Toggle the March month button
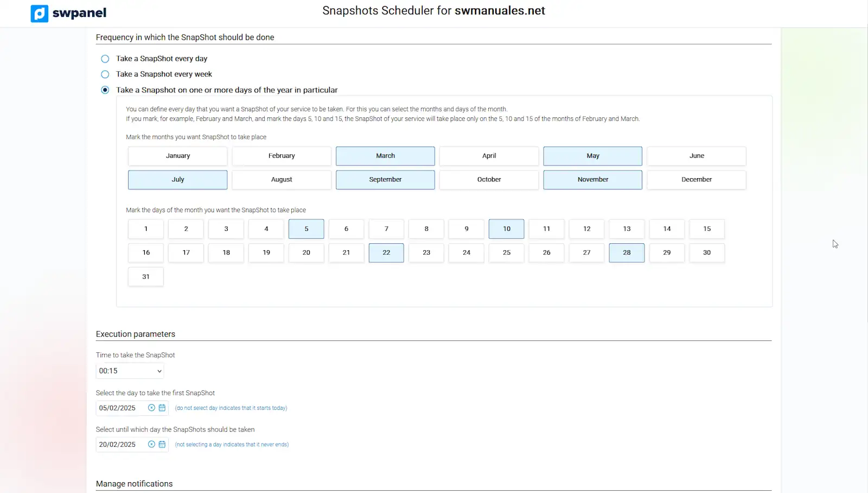The width and height of the screenshot is (868, 493). [x=385, y=156]
